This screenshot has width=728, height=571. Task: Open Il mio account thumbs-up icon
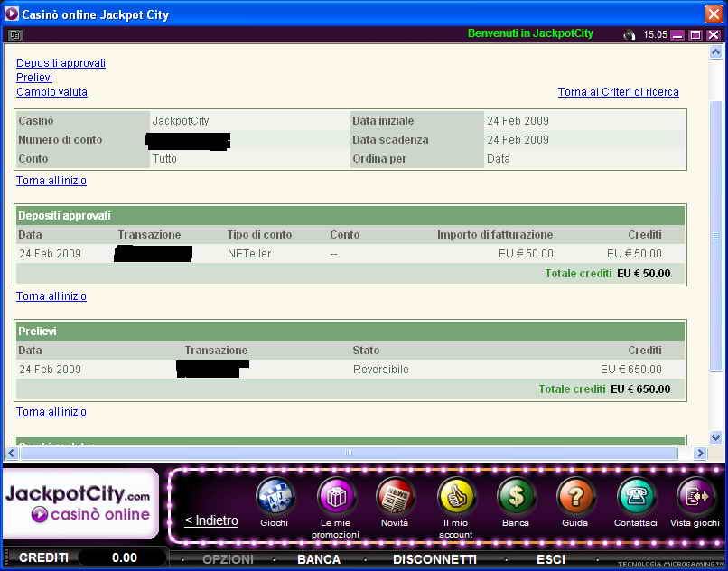pyautogui.click(x=456, y=496)
